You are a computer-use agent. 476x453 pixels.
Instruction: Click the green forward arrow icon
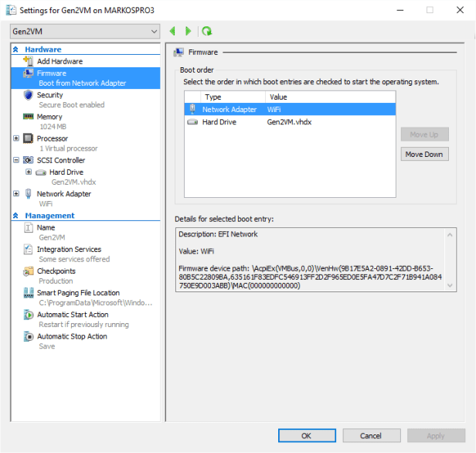[x=188, y=31]
